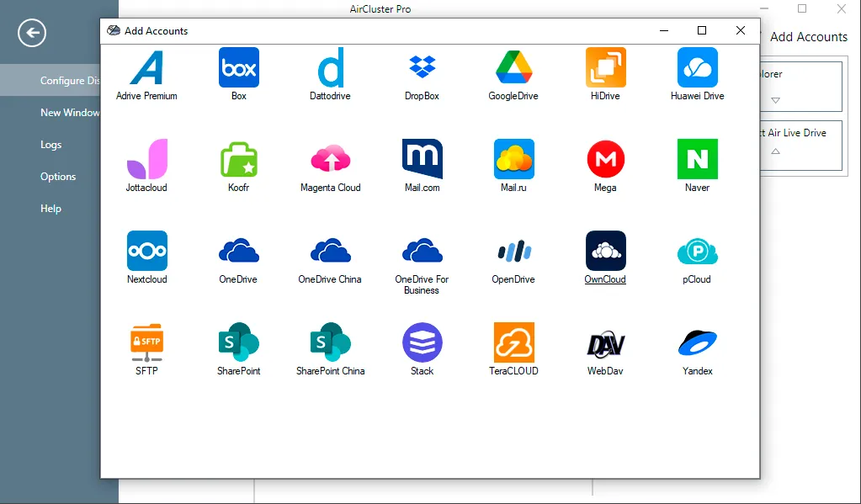Close the Add Accounts dialog
This screenshot has width=861, height=504.
coord(740,30)
